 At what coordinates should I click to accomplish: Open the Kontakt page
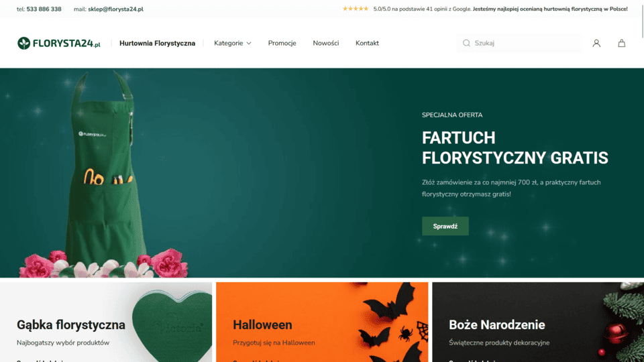click(x=367, y=43)
